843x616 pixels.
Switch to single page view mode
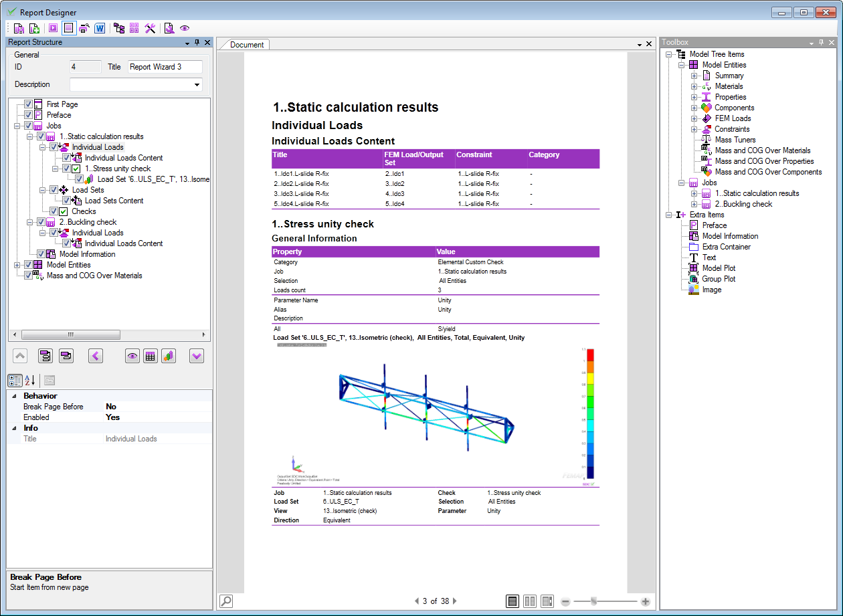click(x=512, y=601)
